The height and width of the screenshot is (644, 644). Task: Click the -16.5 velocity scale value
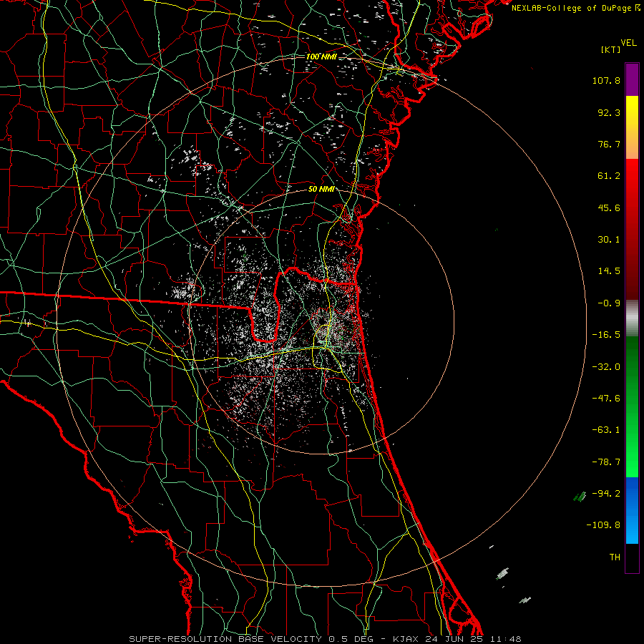[606, 335]
